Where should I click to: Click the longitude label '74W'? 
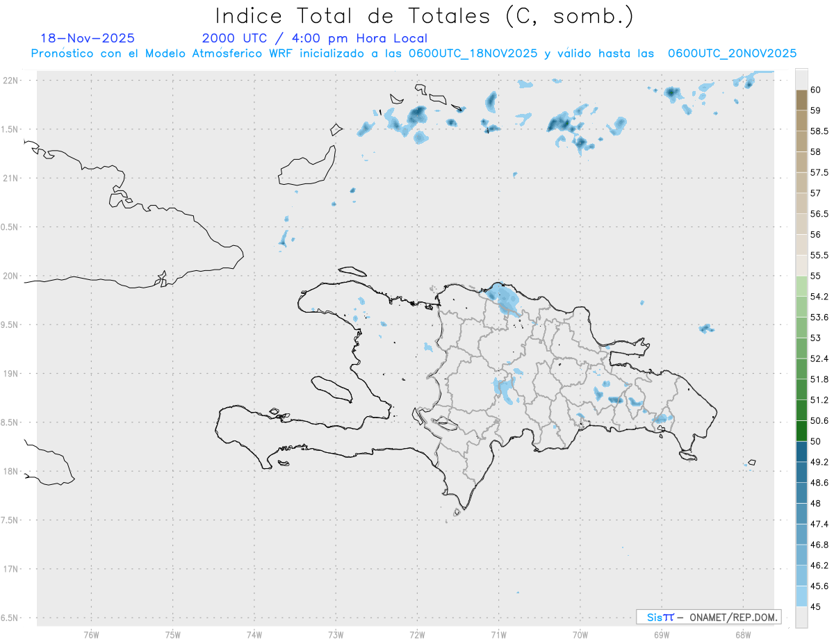[254, 634]
